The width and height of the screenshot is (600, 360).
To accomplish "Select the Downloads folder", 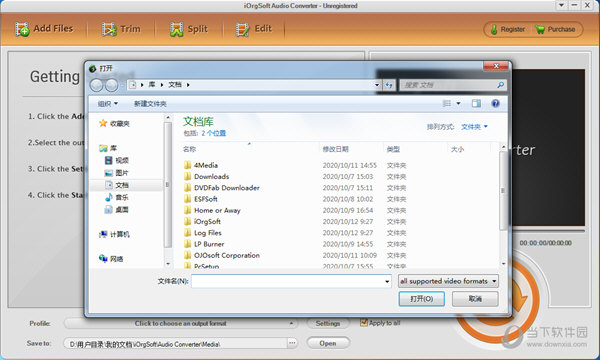I will (x=206, y=176).
